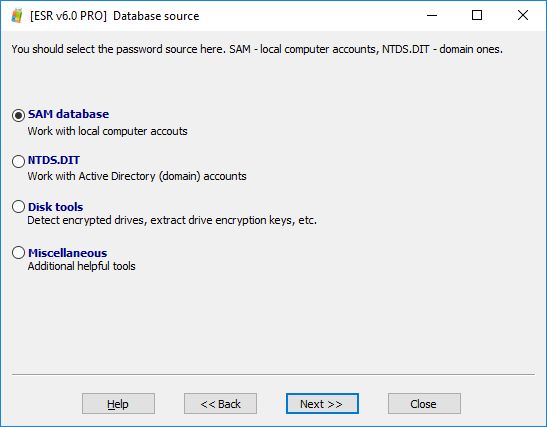Click 'Work with local computer accouts' description
Image resolution: width=547 pixels, height=427 pixels.
pos(107,131)
